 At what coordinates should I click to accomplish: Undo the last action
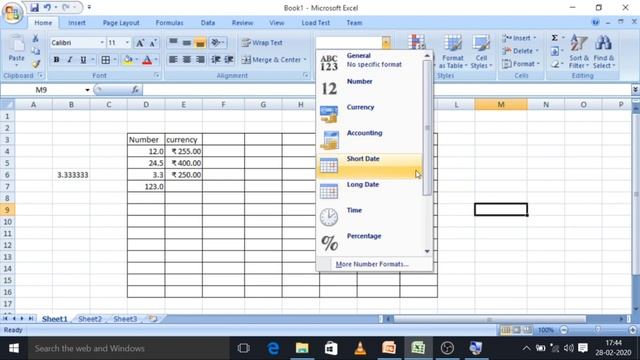tap(47, 7)
